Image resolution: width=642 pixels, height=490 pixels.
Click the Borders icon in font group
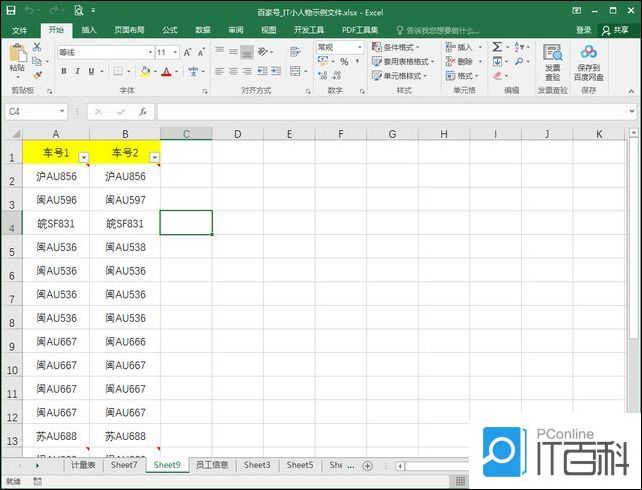118,71
